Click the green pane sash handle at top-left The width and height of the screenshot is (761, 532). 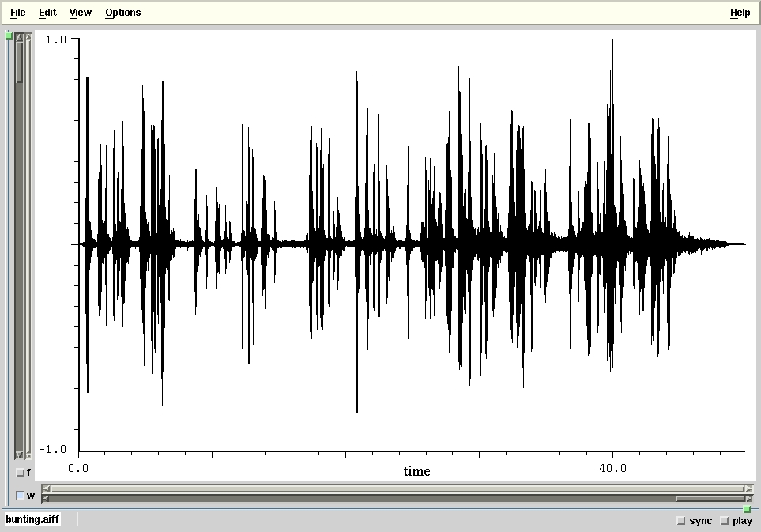tap(9, 36)
